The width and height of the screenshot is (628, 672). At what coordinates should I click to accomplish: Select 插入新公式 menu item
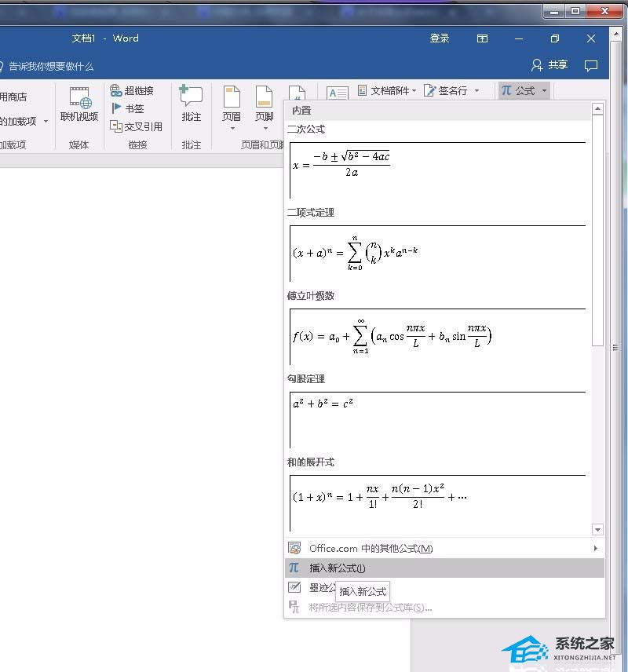(444, 568)
